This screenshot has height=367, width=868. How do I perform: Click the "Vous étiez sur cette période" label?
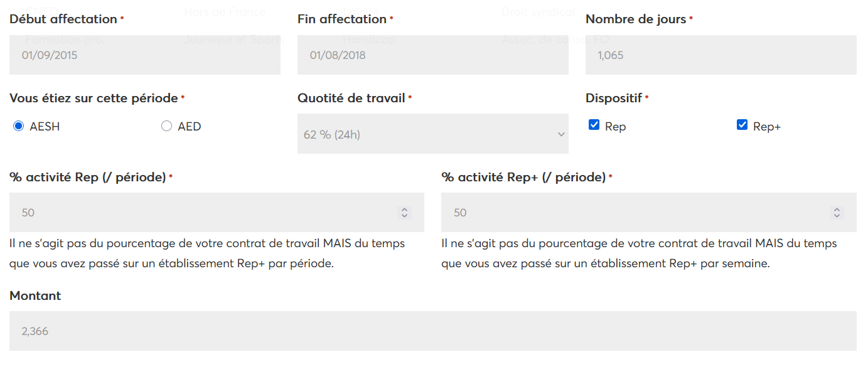tap(94, 98)
